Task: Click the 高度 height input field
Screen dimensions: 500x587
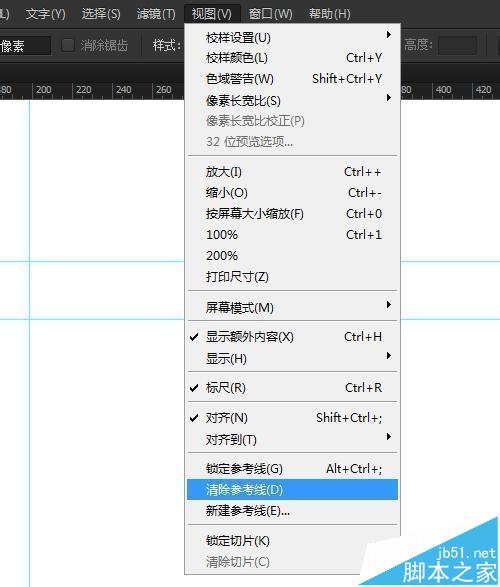Action: point(457,45)
